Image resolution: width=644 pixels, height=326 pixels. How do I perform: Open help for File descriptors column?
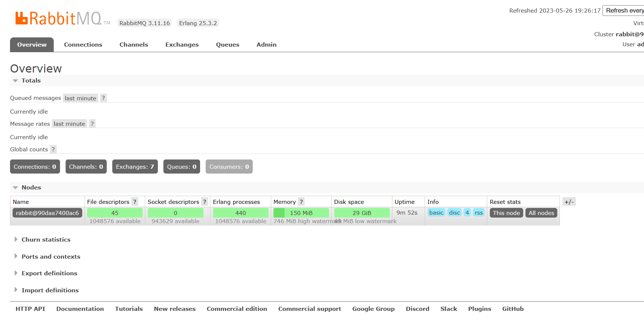[x=135, y=202]
